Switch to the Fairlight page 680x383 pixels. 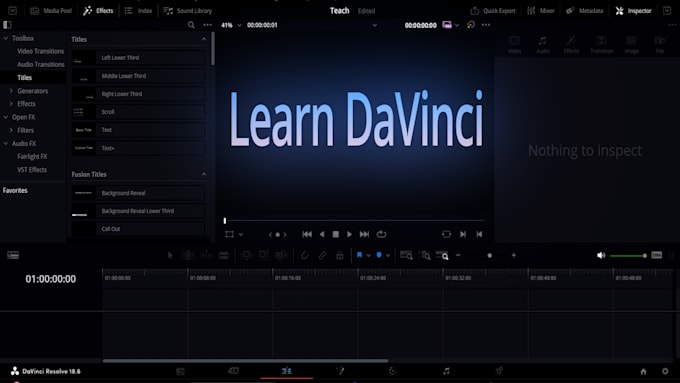(446, 371)
